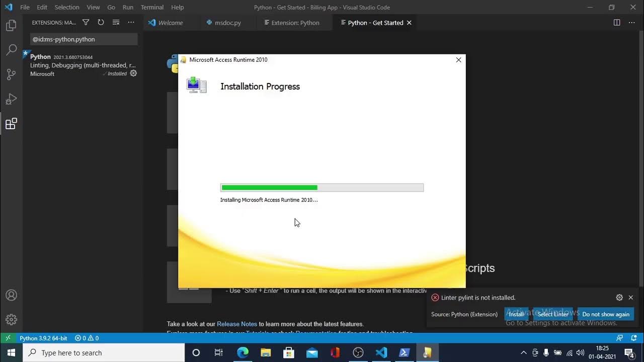Click Install in the linter notification
644x362 pixels.
click(x=516, y=314)
